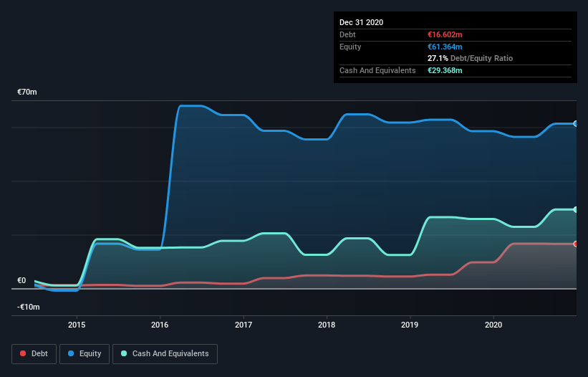Select the 2019 x-axis label
Image resolution: width=588 pixels, height=377 pixels.
pos(410,323)
